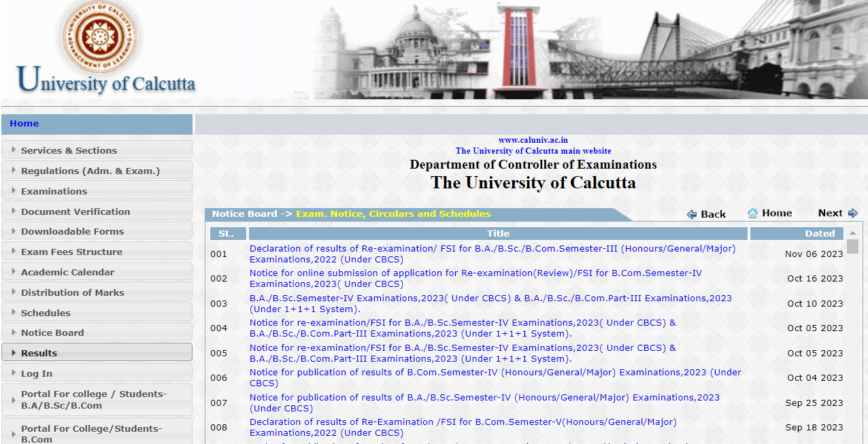
Task: Open Services & Sections menu label
Action: coord(69,150)
